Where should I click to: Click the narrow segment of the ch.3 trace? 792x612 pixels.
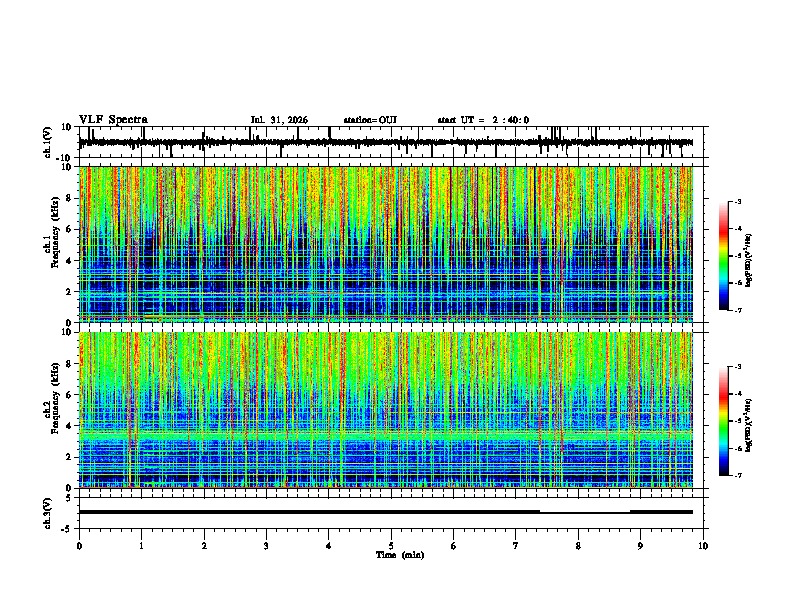point(585,513)
